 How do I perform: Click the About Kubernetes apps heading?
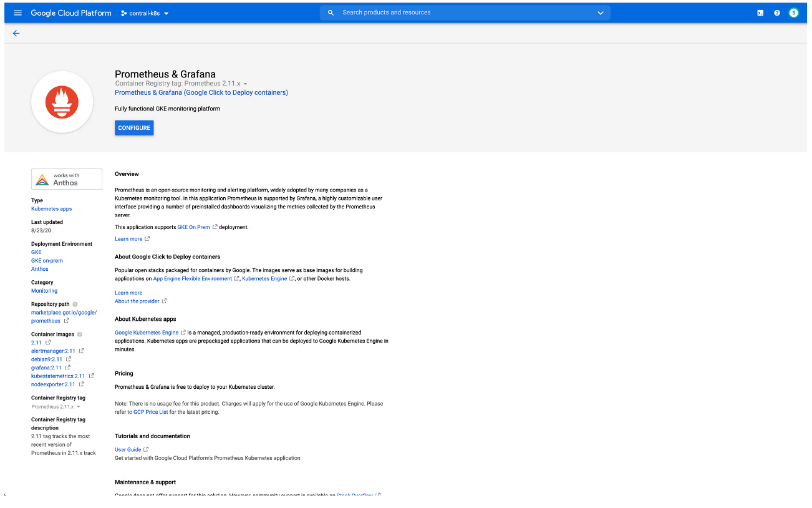[x=145, y=320]
